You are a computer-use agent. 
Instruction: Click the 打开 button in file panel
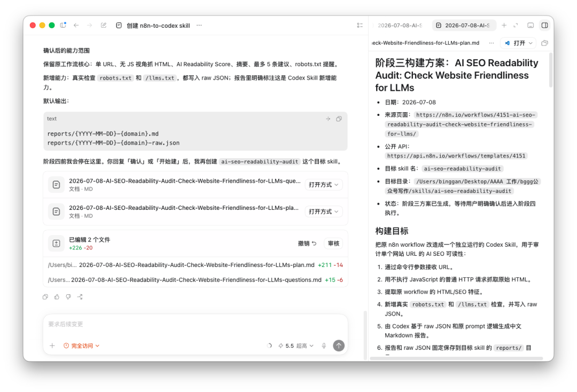coord(515,43)
